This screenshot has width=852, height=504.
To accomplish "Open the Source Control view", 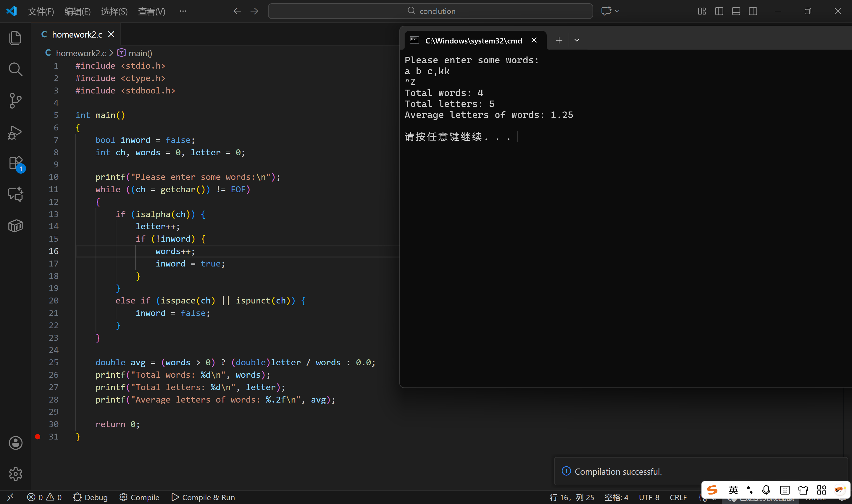I will 15,101.
